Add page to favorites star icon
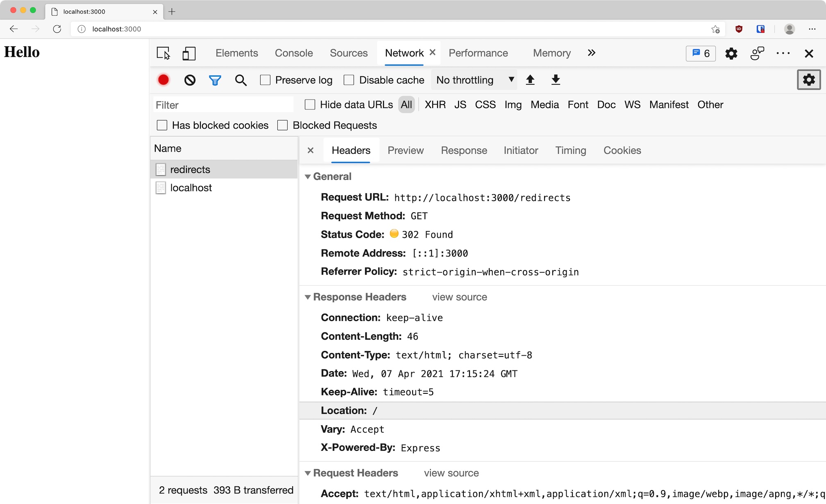The height and width of the screenshot is (504, 826). coord(715,29)
